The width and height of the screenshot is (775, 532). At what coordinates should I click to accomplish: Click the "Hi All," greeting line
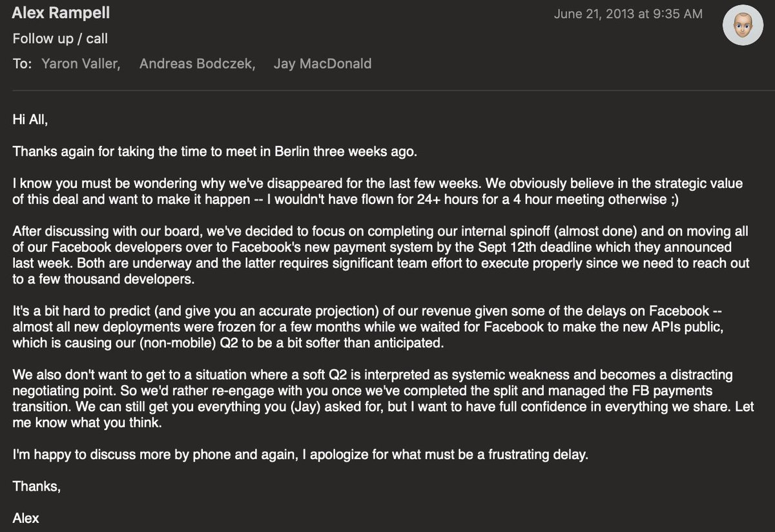(x=30, y=119)
